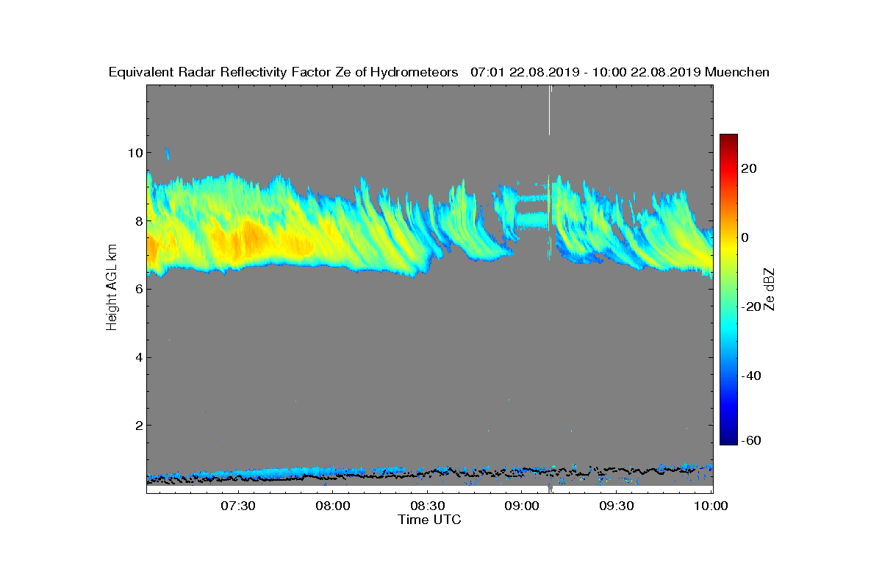Click the '08:00' time tick label

pyautogui.click(x=333, y=506)
